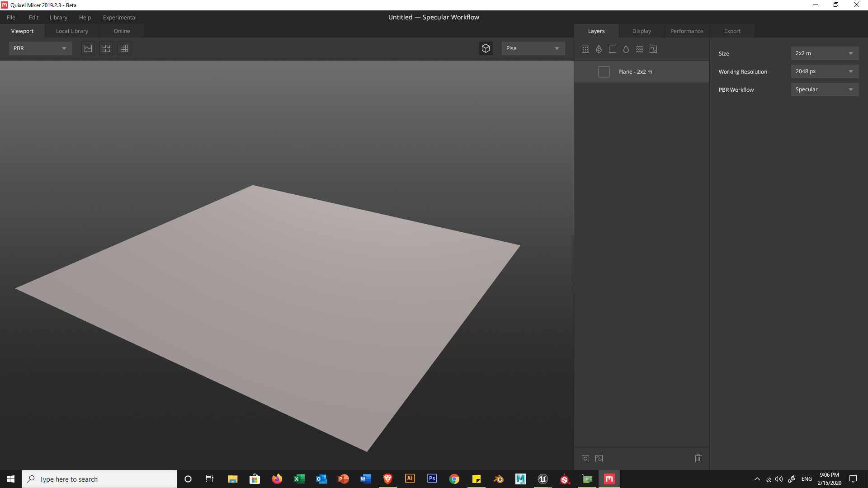868x488 pixels.
Task: Click the trash icon to delete the layer
Action: (x=698, y=458)
